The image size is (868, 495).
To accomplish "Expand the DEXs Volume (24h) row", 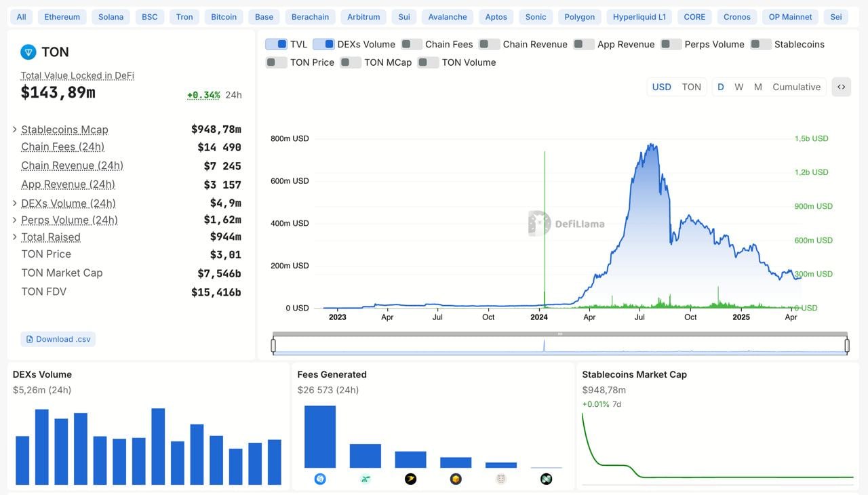I will [15, 203].
